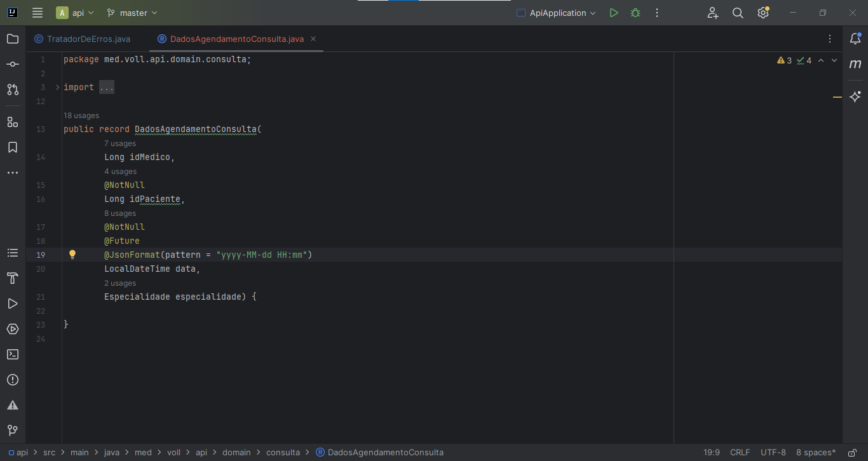Viewport: 868px width, 461px height.
Task: Open the Pull Requests tool window
Action: coord(13,90)
